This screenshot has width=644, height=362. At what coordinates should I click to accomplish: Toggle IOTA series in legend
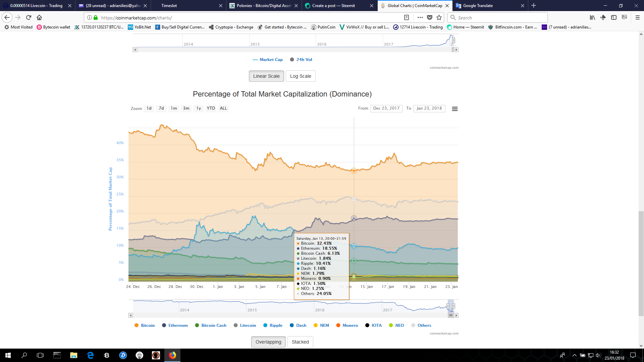pos(374,325)
